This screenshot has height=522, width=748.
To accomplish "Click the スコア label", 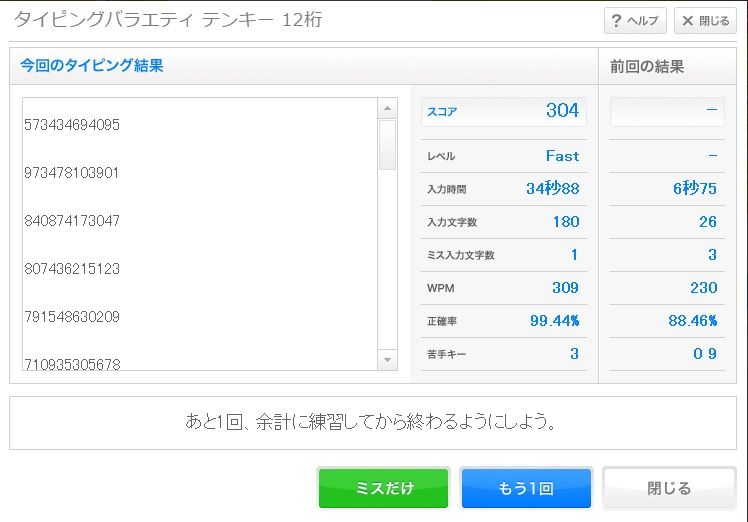I will point(442,112).
